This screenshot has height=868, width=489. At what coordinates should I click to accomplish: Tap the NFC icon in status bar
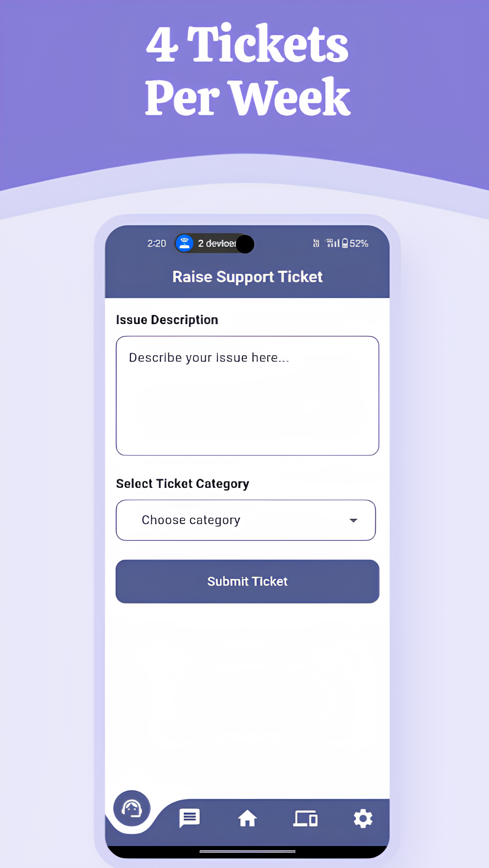click(x=316, y=243)
